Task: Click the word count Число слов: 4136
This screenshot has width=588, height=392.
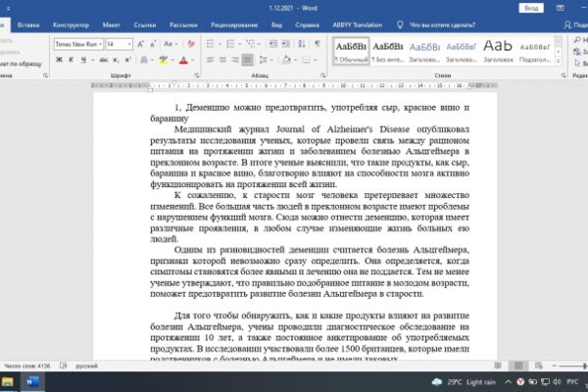Action: pos(27,366)
